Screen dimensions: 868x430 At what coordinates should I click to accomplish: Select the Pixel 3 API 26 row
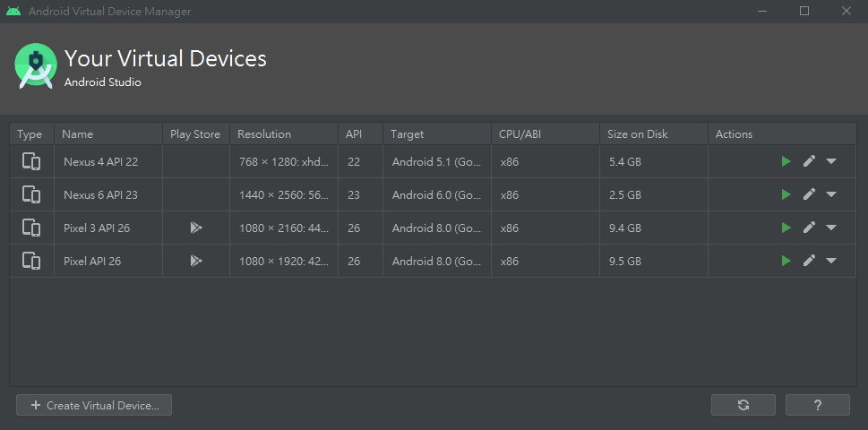[x=97, y=228]
